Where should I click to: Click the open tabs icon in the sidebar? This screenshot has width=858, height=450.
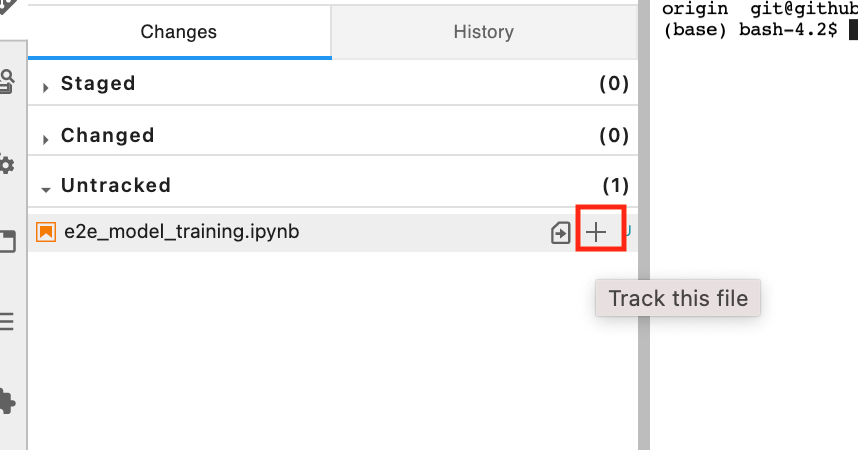(x=6, y=242)
